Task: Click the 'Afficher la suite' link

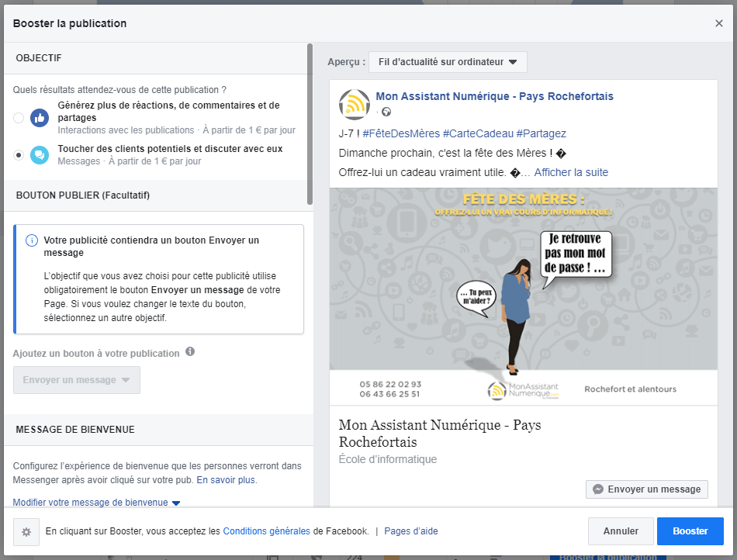Action: tap(571, 172)
